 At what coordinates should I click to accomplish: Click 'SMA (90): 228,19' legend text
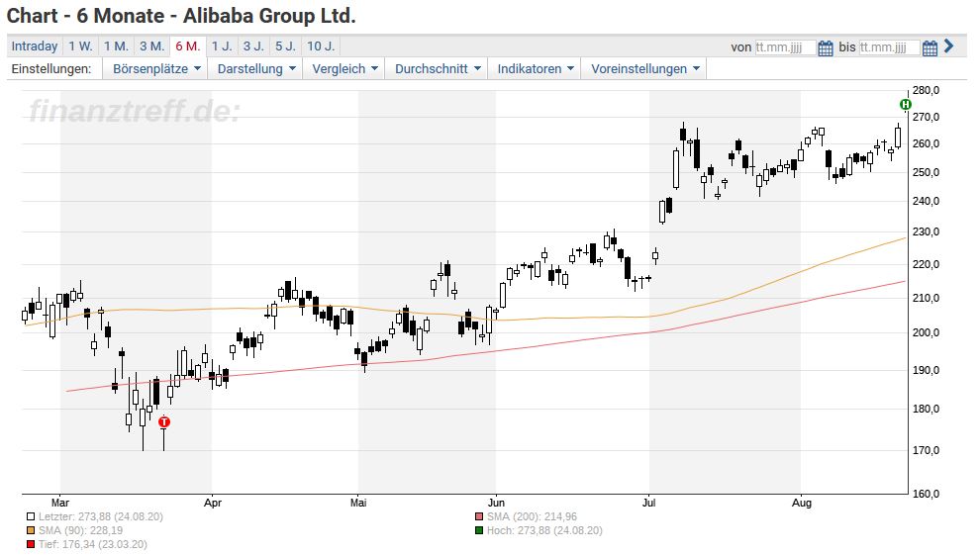80,530
